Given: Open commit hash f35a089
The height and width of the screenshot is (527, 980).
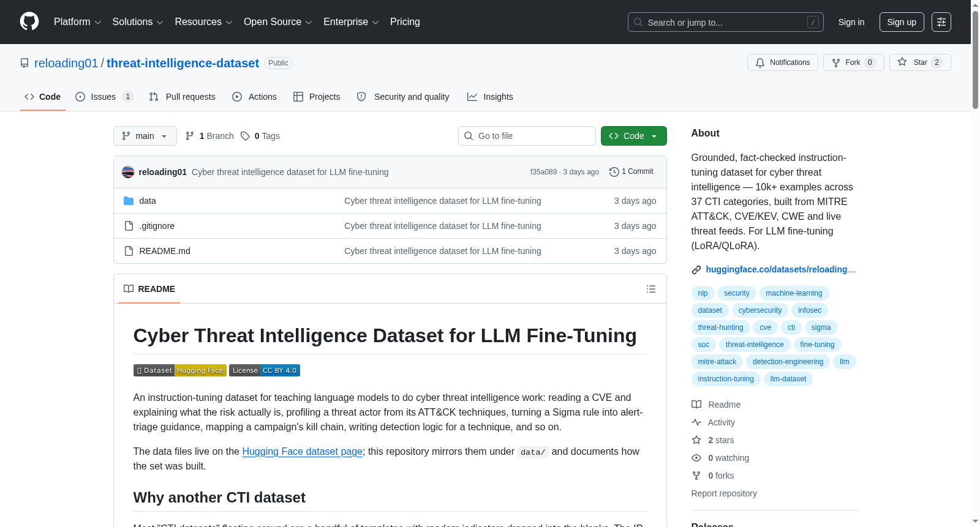Looking at the screenshot, I should (543, 172).
